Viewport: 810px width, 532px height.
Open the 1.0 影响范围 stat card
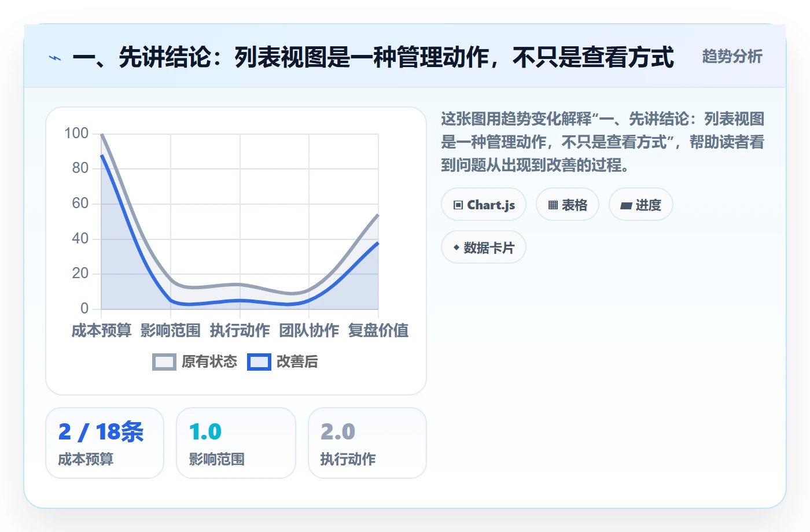[x=236, y=443]
